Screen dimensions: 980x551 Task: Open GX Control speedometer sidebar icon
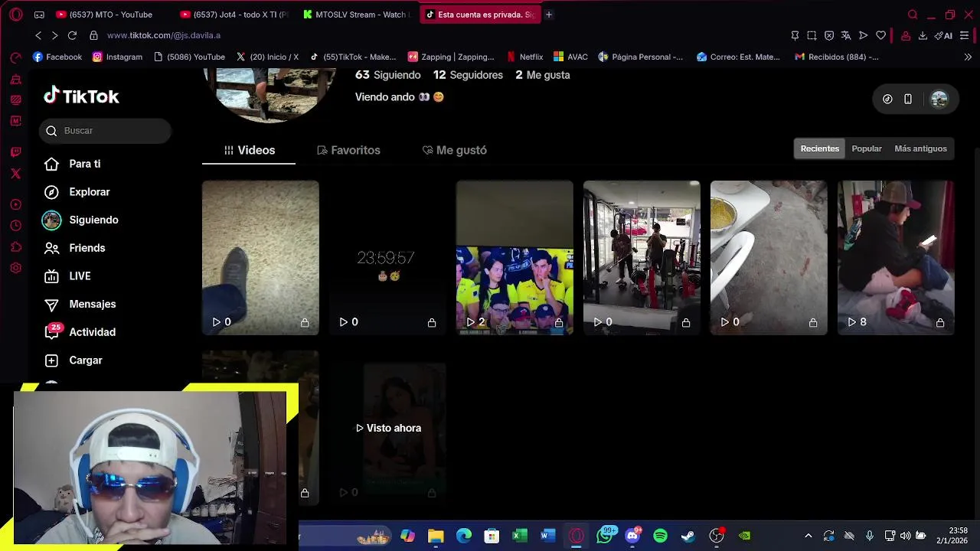[x=15, y=57]
